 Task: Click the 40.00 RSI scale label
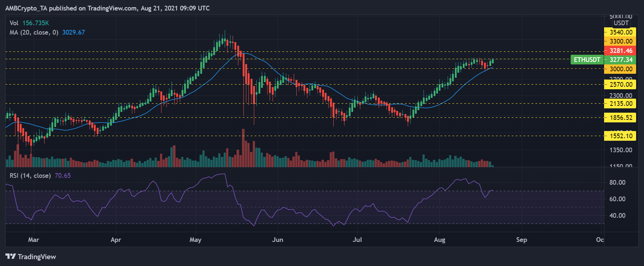[x=617, y=216]
